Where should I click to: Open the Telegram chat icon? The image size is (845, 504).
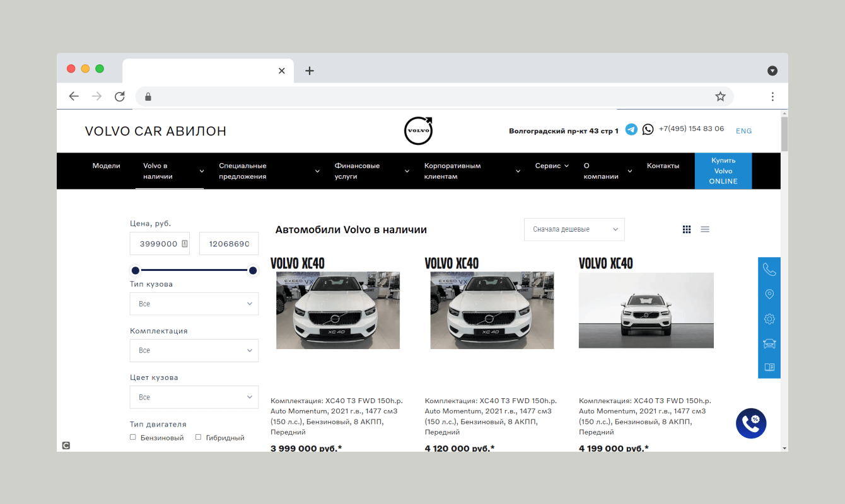(631, 129)
